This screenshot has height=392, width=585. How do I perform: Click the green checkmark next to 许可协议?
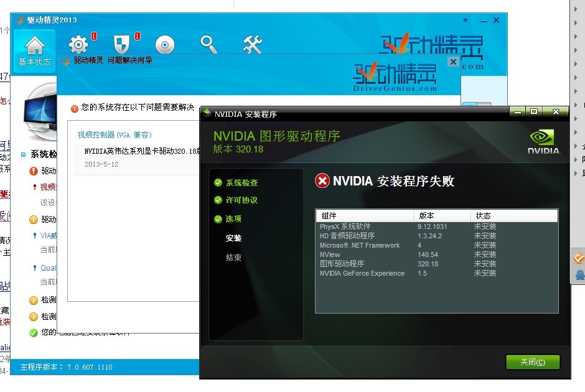[218, 200]
